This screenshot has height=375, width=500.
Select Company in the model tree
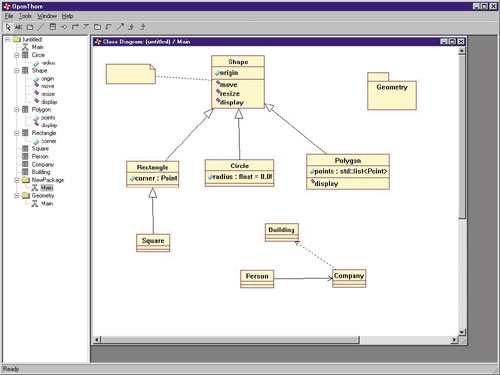[43, 164]
